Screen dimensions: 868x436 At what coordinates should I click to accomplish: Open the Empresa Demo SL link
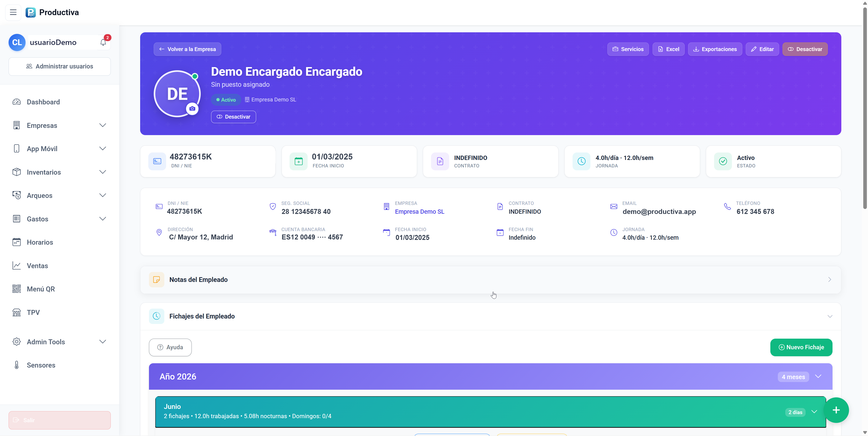(420, 212)
